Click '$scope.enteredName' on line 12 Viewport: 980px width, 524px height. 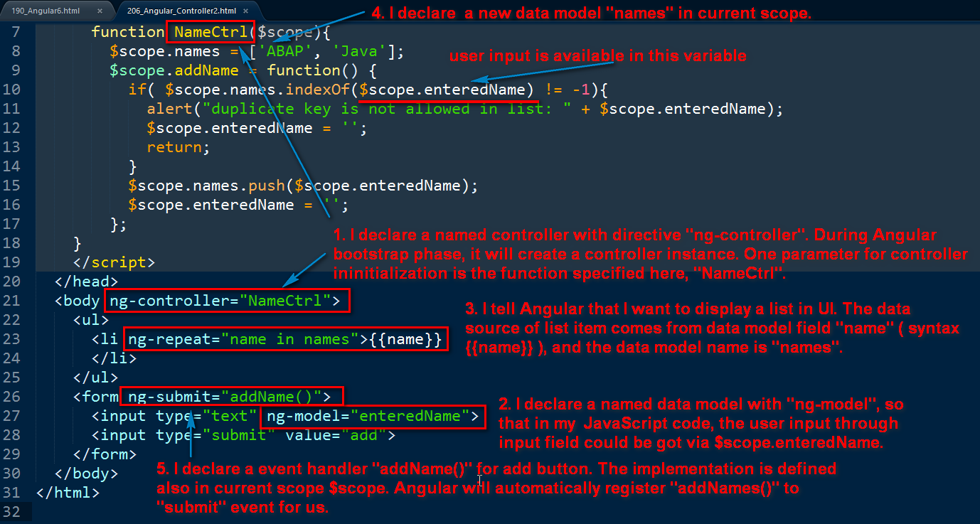coord(230,128)
